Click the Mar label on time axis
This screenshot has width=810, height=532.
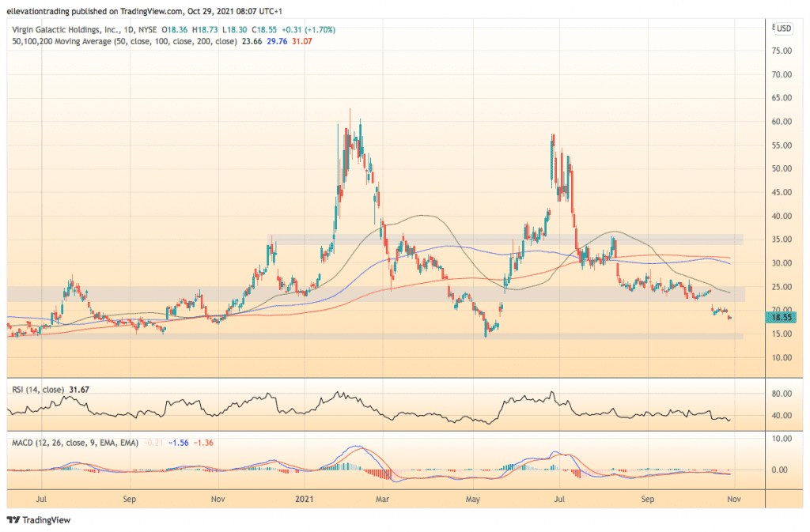382,499
